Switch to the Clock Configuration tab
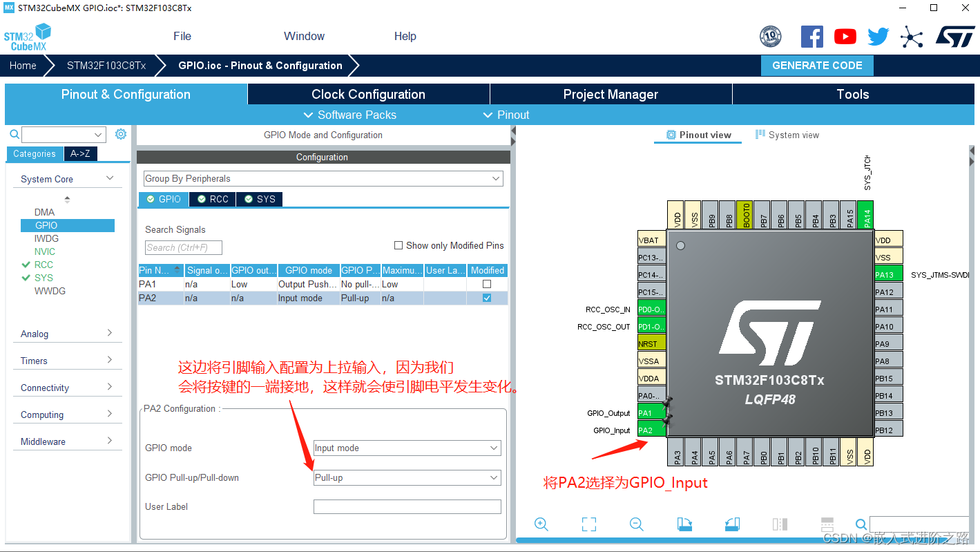The image size is (980, 552). (368, 95)
